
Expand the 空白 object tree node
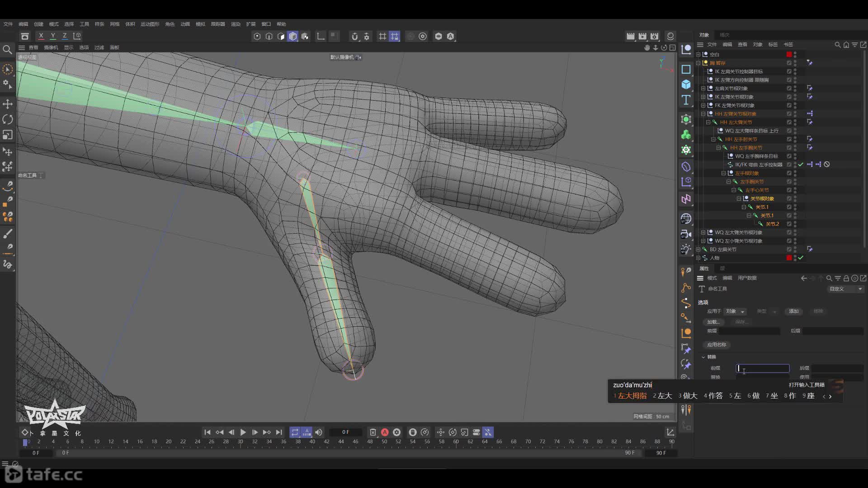coord(698,54)
